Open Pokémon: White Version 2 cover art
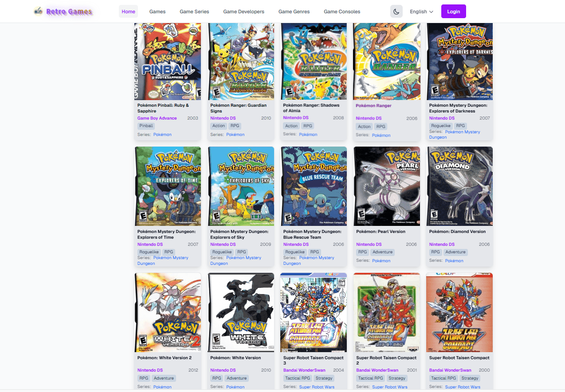 (168, 312)
